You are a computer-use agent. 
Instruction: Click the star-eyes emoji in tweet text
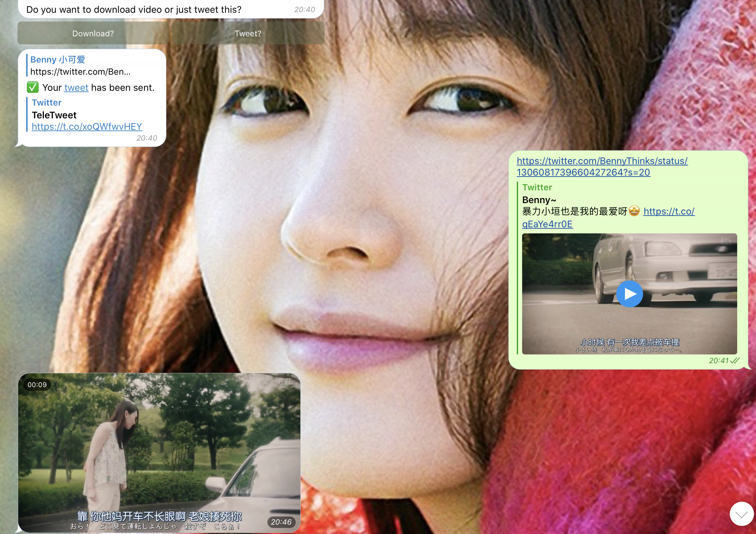pyautogui.click(x=634, y=211)
